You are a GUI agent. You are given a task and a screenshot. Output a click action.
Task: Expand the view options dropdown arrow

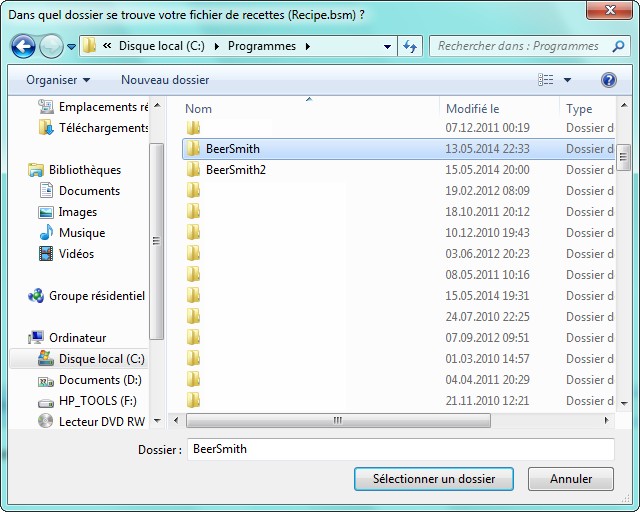pos(567,79)
